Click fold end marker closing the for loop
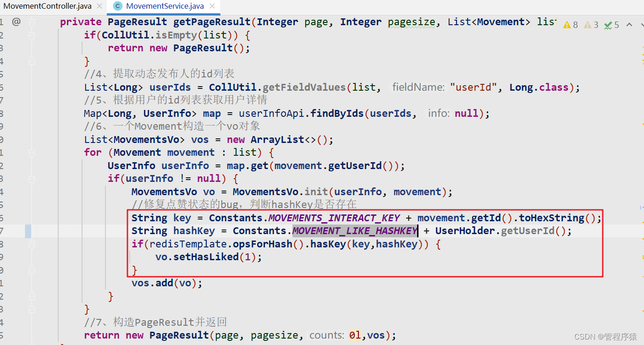This screenshot has width=644, height=345. tap(32, 310)
